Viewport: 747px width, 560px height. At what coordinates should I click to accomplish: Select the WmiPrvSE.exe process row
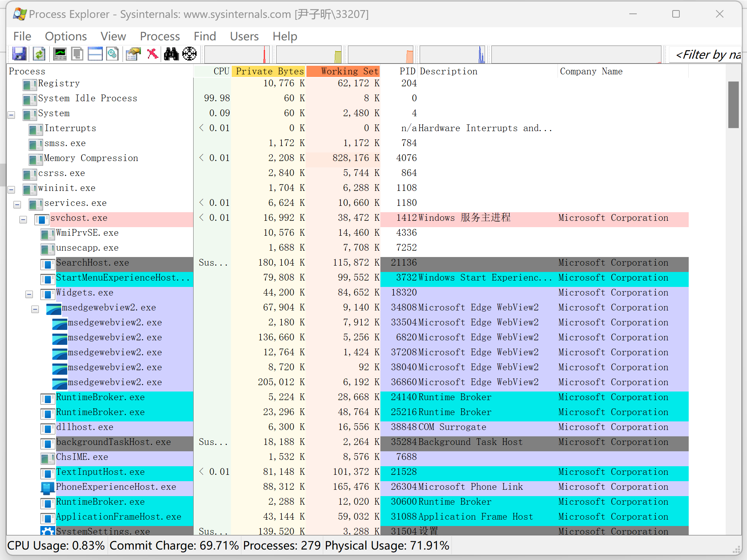[x=348, y=233]
